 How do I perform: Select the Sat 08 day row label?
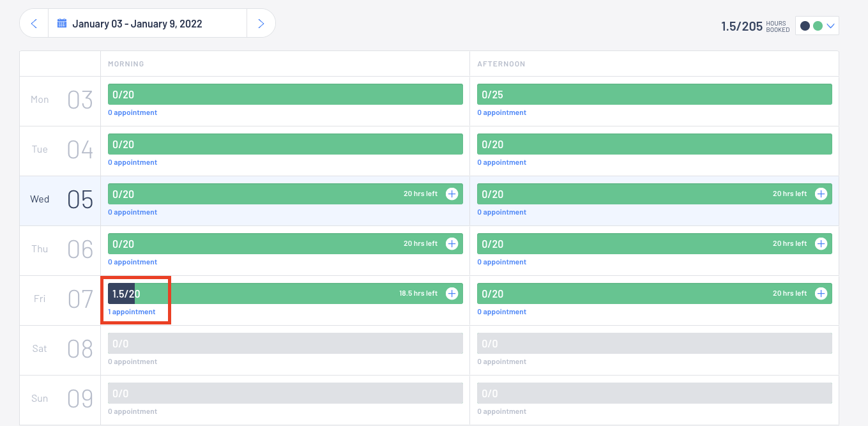(x=60, y=349)
